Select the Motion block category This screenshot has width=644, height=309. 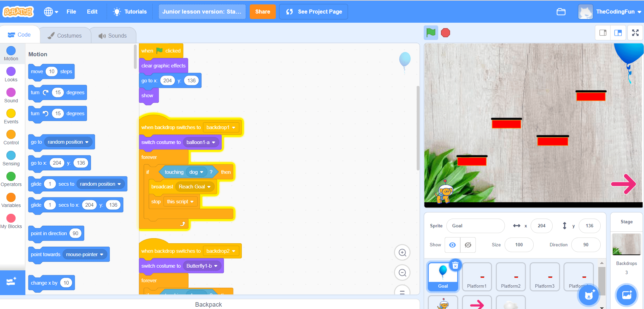11,54
